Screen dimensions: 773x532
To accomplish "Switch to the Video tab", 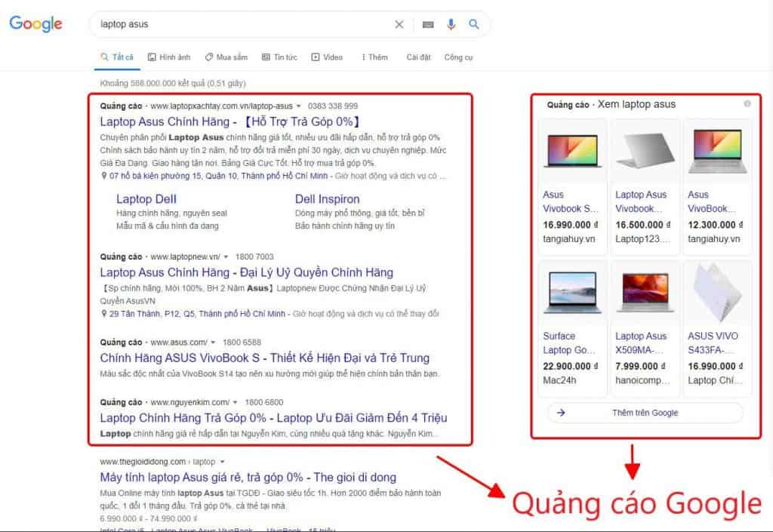I will click(331, 57).
